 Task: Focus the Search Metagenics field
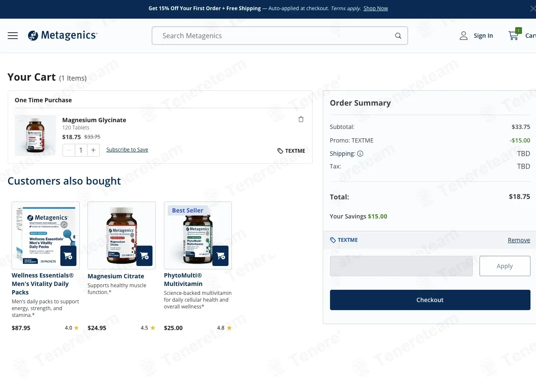(279, 36)
